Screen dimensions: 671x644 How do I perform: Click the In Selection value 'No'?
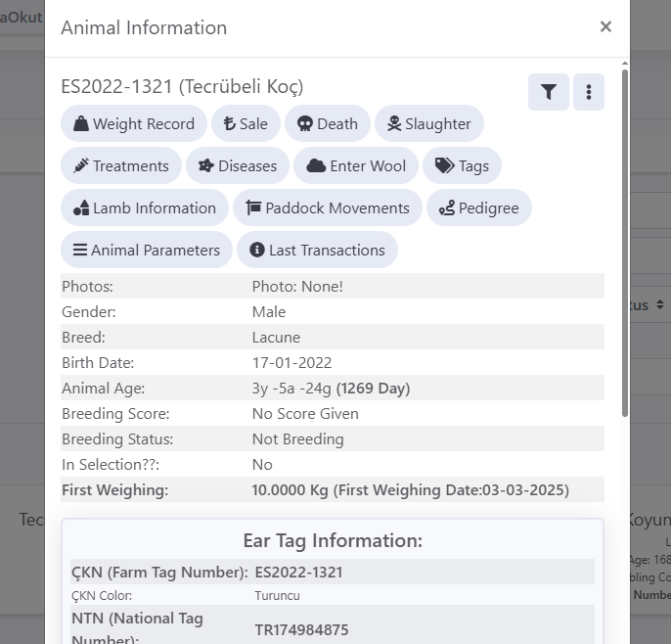(x=262, y=465)
